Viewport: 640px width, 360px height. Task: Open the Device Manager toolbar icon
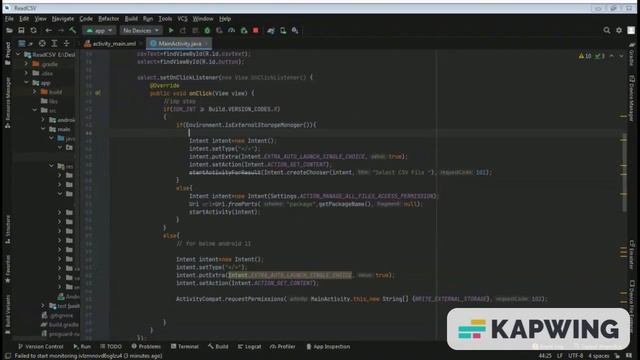point(283,31)
